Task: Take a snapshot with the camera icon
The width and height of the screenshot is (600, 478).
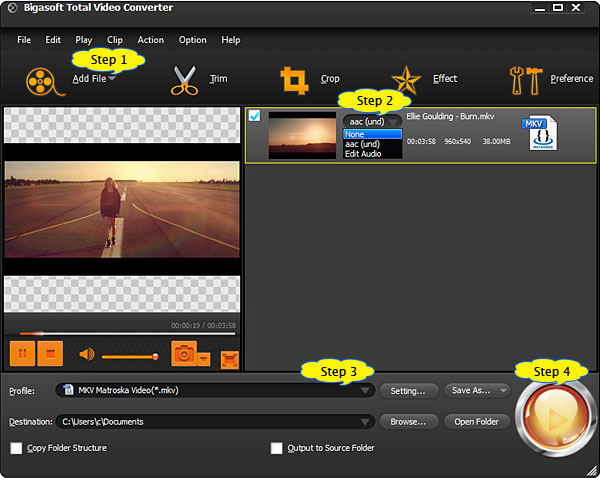Action: coord(184,354)
